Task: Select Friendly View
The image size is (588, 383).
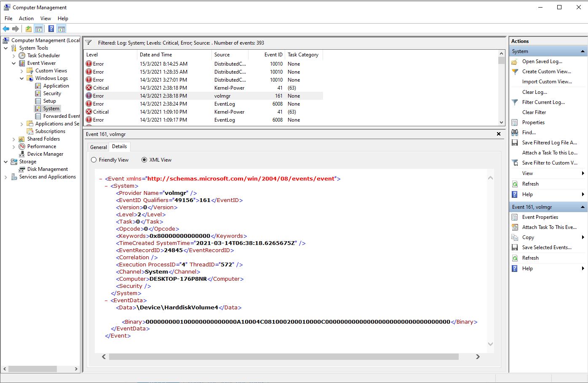Action: pyautogui.click(x=94, y=160)
